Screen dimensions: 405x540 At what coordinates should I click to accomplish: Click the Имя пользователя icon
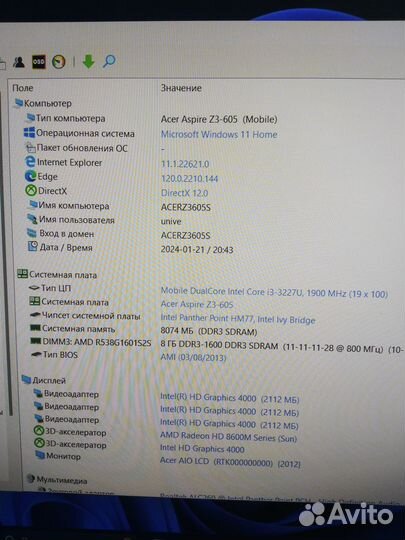[32, 219]
